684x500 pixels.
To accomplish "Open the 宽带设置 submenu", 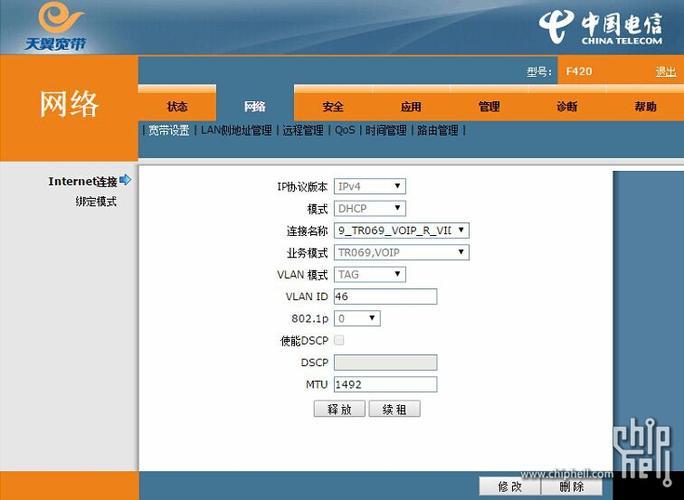I will pos(169,130).
